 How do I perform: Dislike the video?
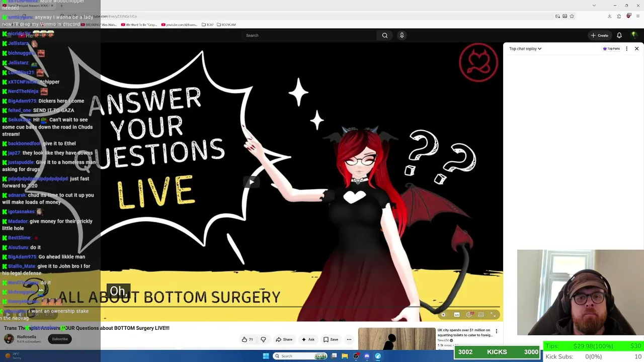tap(263, 339)
